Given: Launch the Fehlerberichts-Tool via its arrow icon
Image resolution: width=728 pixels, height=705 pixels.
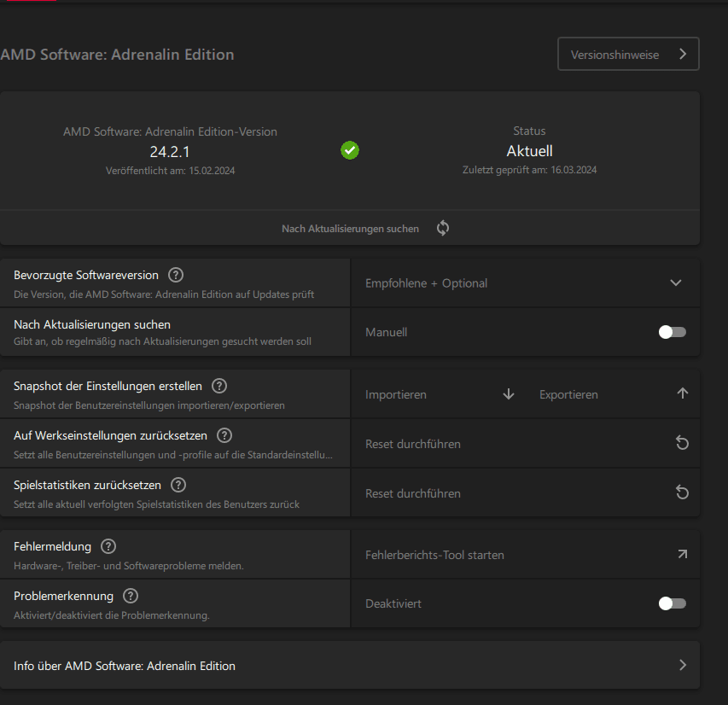Looking at the screenshot, I should coord(682,555).
